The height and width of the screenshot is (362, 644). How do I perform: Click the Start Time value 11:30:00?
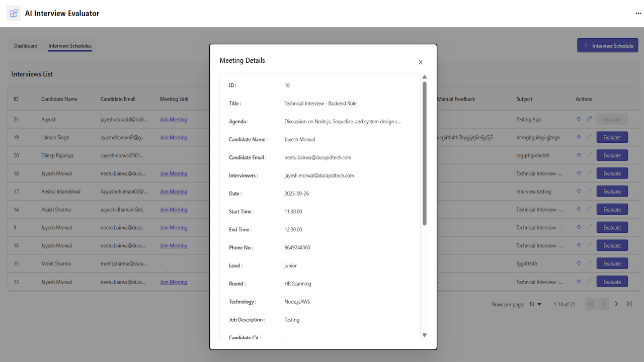click(293, 212)
